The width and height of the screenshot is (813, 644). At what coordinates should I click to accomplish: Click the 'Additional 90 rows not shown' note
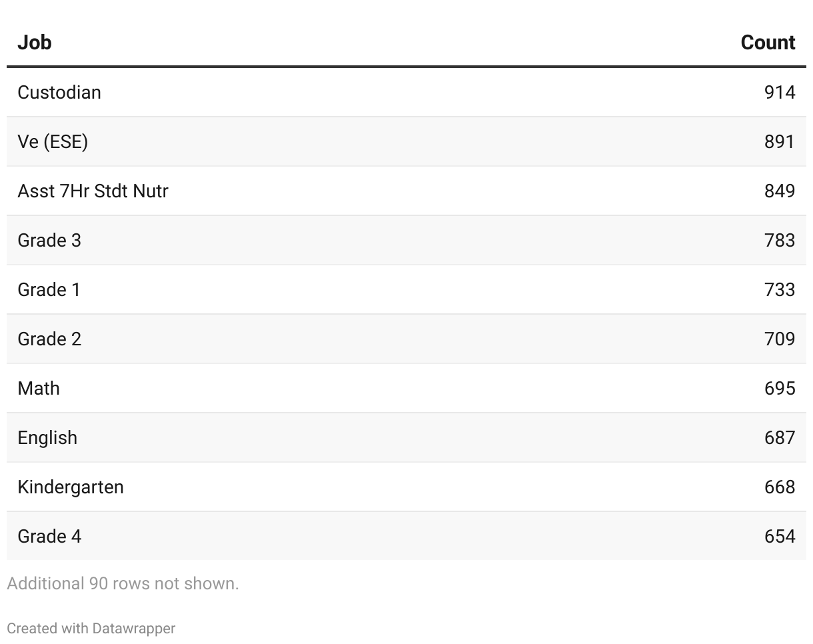click(123, 583)
